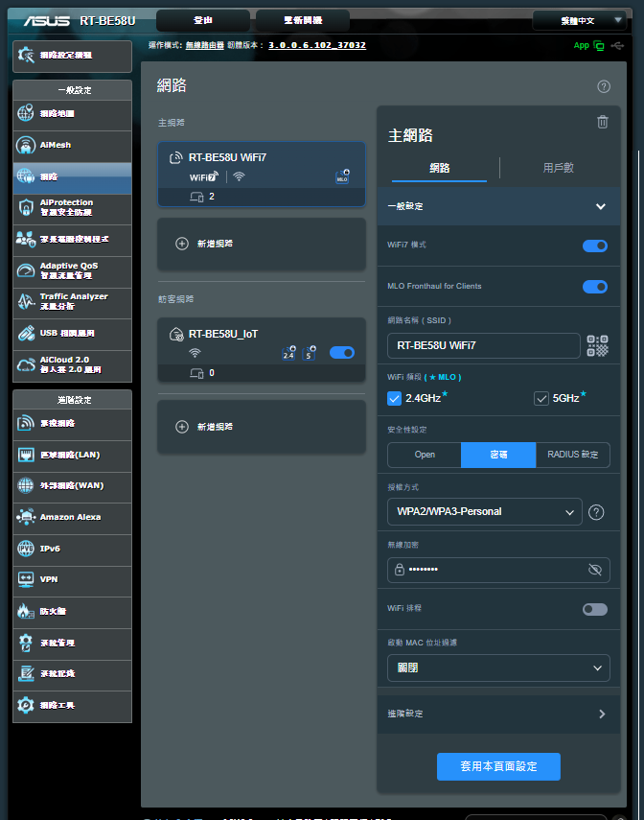Toggle the 2.4GHz band checkbox

click(x=394, y=399)
